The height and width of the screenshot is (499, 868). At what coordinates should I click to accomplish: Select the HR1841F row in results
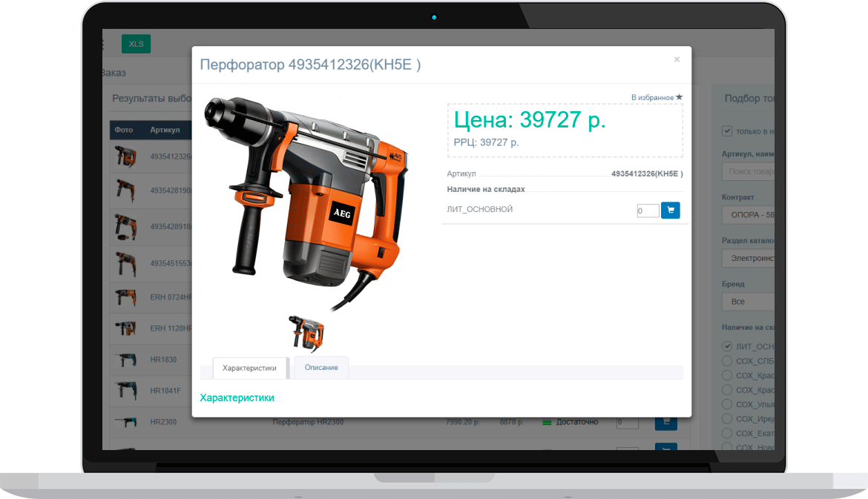point(151,391)
